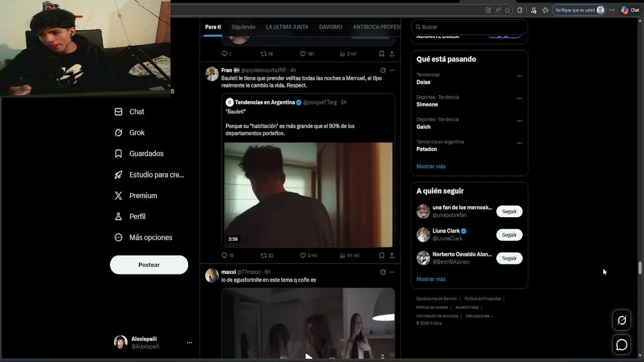Open the Dalas trend
The image size is (644, 362).
423,82
